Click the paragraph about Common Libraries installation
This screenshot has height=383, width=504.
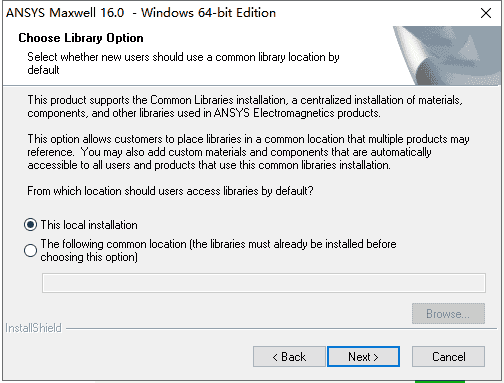(x=245, y=107)
